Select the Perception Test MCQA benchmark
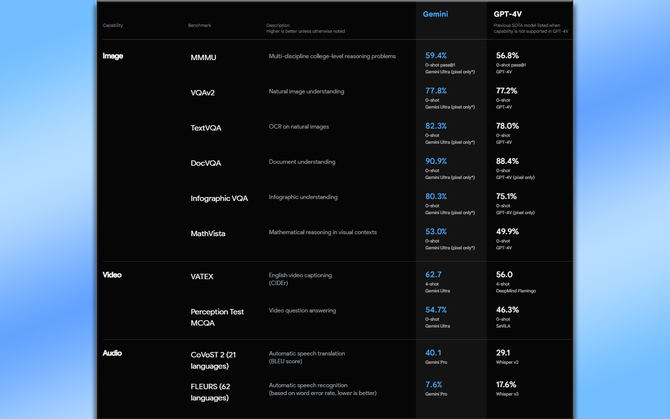The image size is (670, 419). 217,317
